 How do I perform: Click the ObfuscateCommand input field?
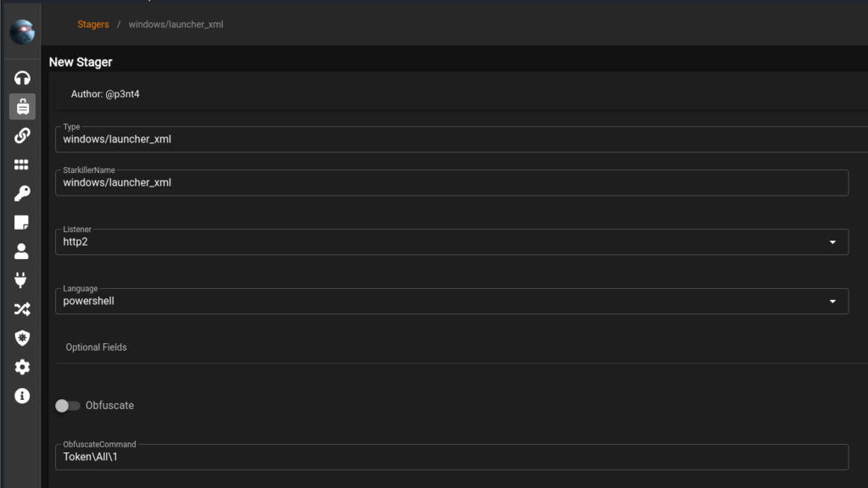(x=452, y=457)
